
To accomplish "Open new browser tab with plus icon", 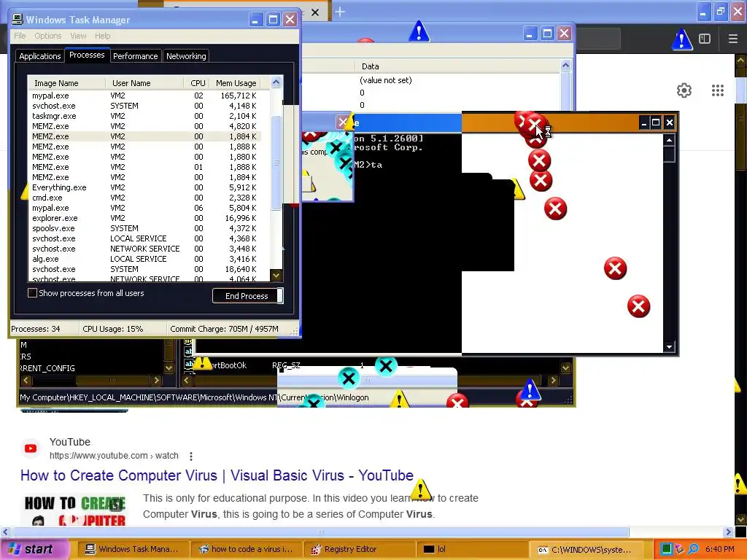I will coord(340,12).
